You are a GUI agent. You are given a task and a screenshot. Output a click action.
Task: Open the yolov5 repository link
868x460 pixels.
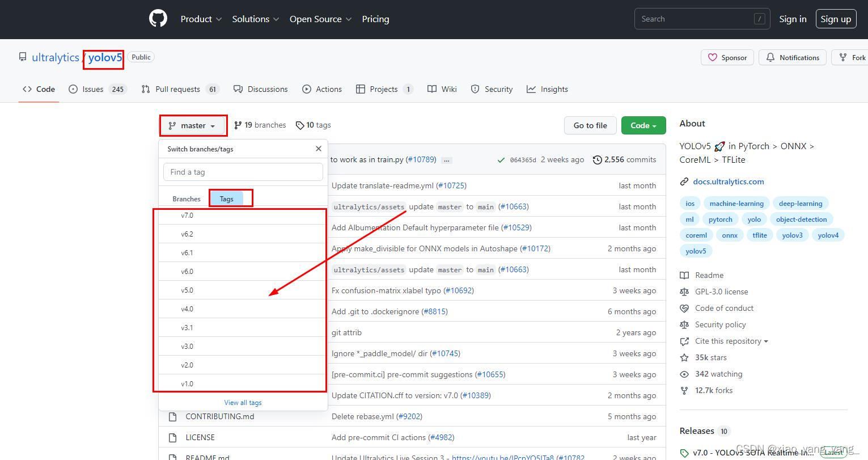(105, 57)
